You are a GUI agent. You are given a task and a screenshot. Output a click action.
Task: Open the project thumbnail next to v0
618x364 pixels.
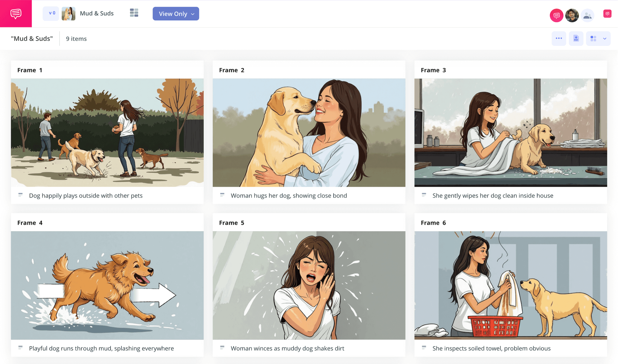[69, 14]
